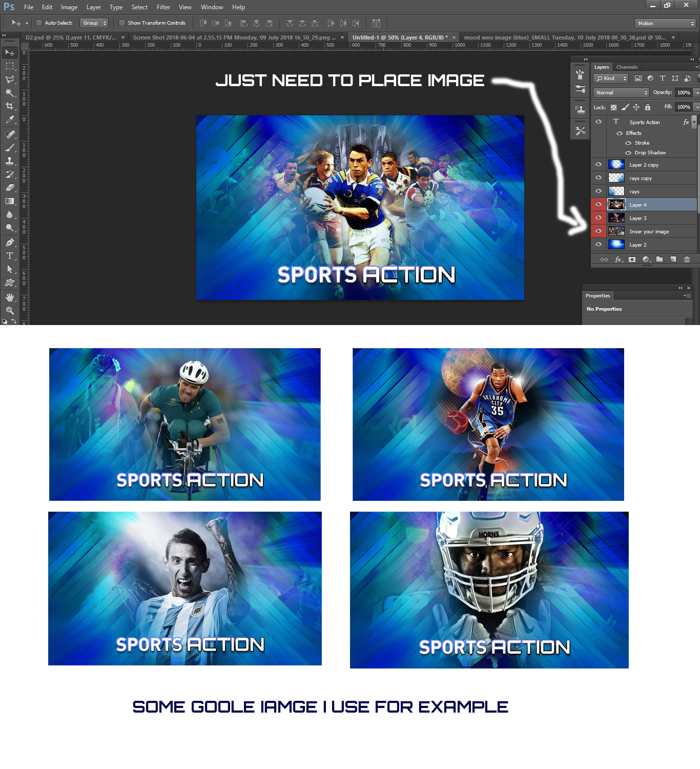
Task: Open the Auto-Select Group dropdown
Action: [x=94, y=23]
